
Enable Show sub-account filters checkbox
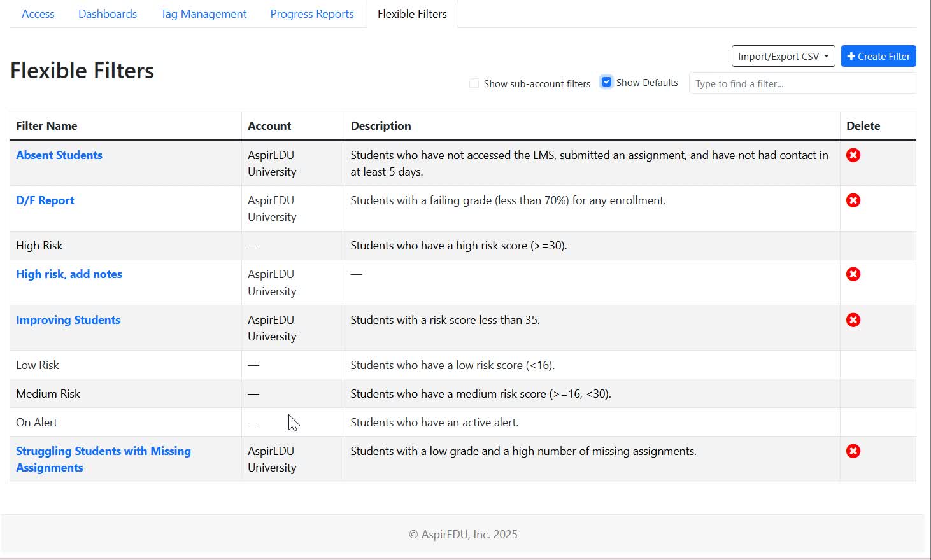point(474,83)
